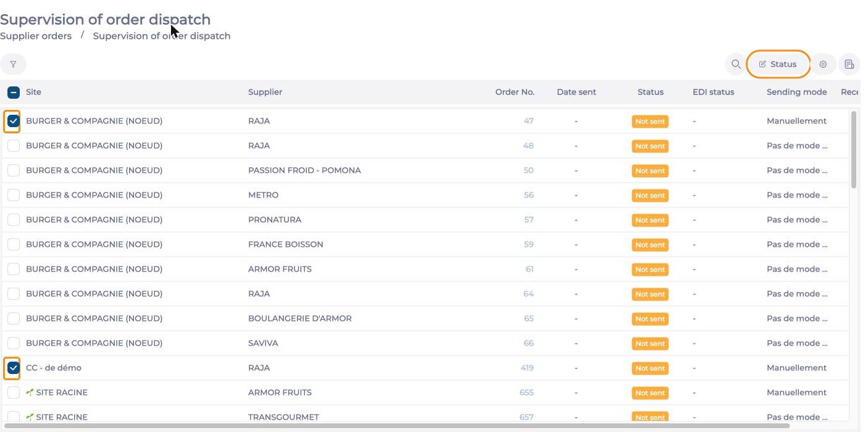This screenshot has width=868, height=432.
Task: Sort by the Supplier column header
Action: point(265,92)
